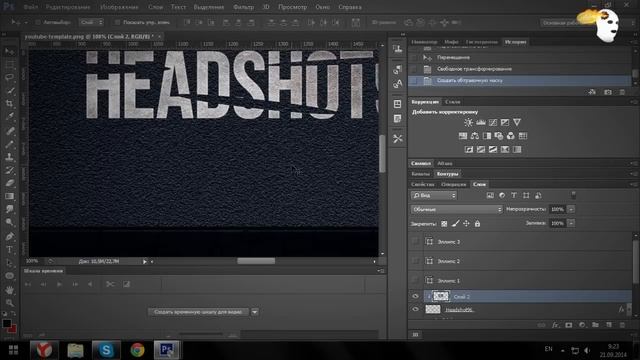Open the Файл menu

tap(31, 7)
